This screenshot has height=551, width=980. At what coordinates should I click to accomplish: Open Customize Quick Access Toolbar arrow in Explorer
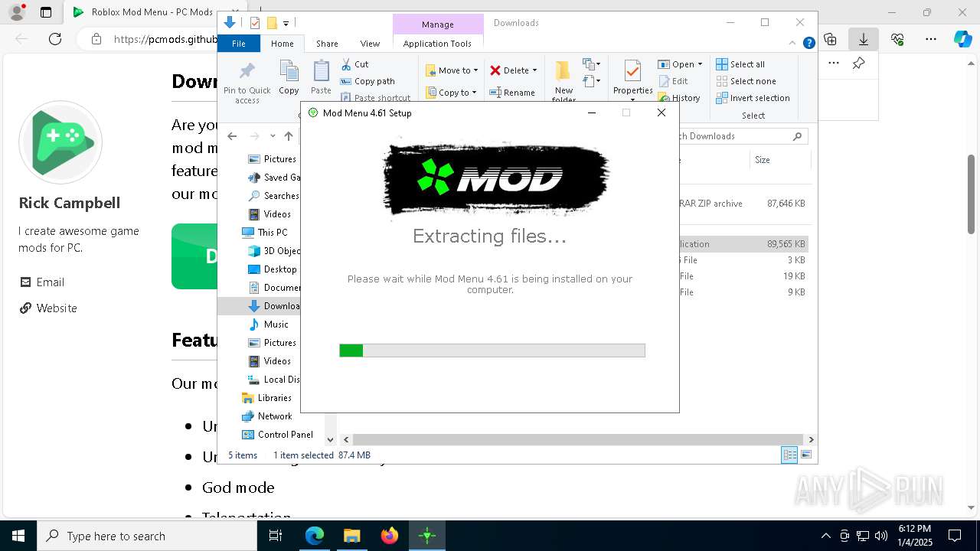pos(286,24)
